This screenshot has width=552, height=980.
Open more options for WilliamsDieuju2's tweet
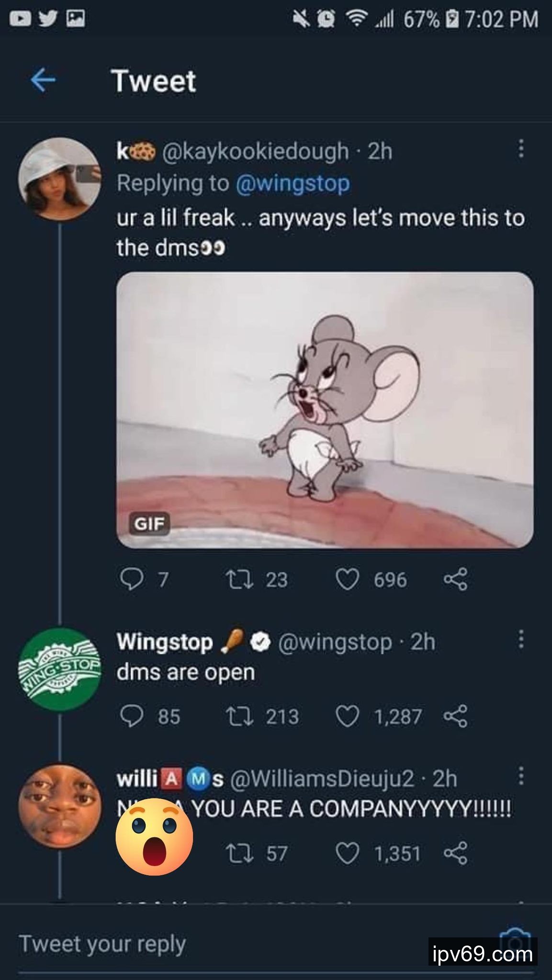click(x=521, y=776)
